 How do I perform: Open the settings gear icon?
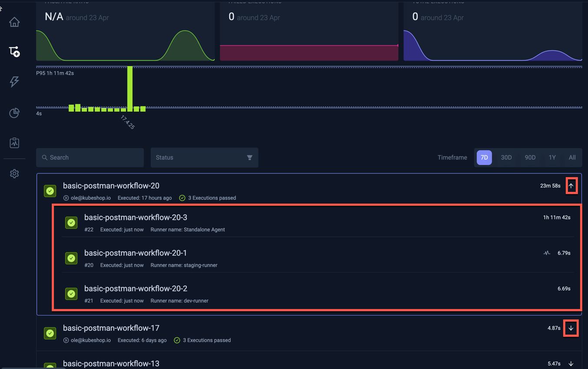tap(14, 174)
